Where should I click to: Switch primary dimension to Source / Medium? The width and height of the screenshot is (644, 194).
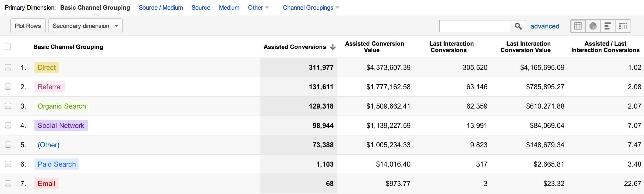(161, 8)
